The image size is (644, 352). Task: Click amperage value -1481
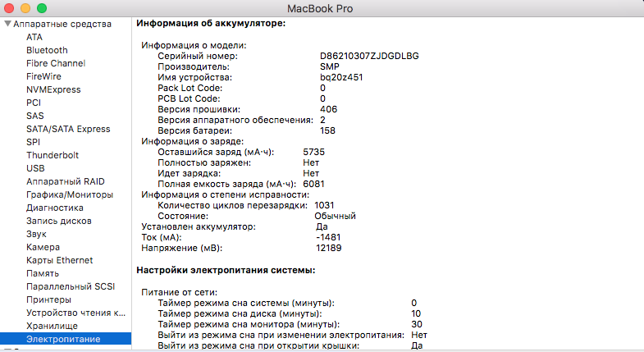pyautogui.click(x=328, y=237)
